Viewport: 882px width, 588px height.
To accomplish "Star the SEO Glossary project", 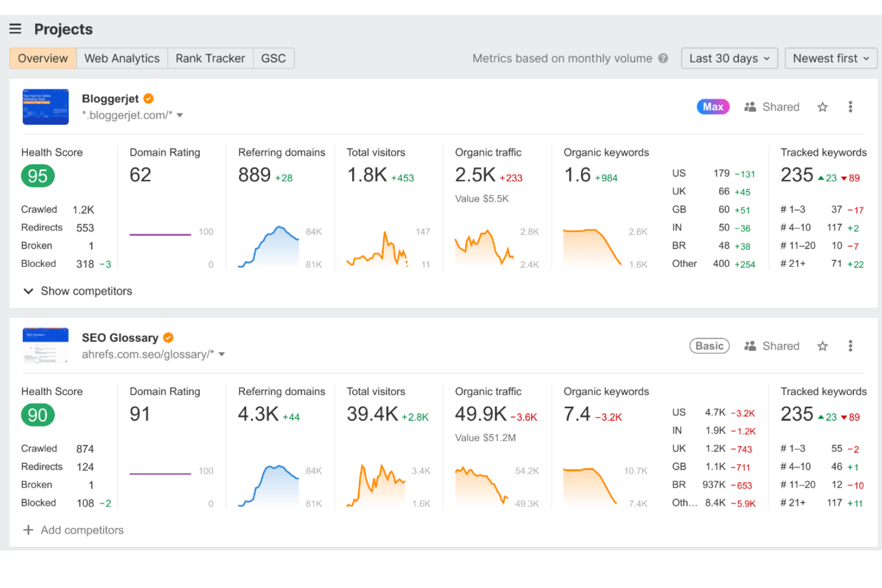I will pyautogui.click(x=822, y=346).
